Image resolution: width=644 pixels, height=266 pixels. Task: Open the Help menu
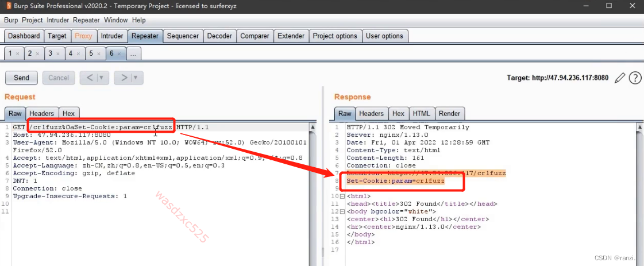pyautogui.click(x=139, y=20)
